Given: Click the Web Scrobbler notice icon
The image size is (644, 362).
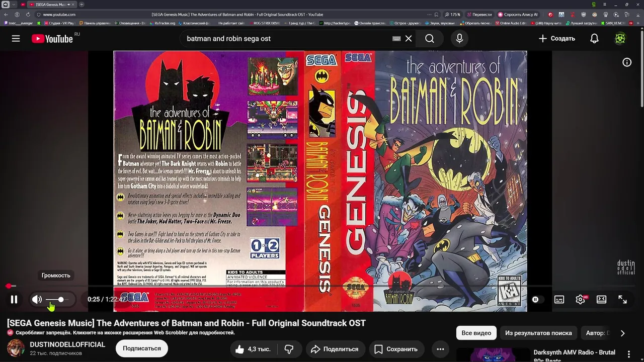Looking at the screenshot, I should 10,333.
